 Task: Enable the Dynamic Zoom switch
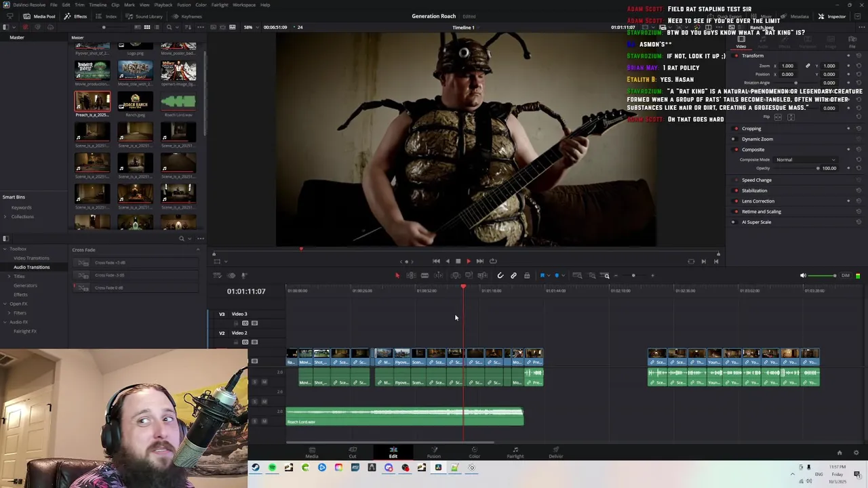click(734, 139)
